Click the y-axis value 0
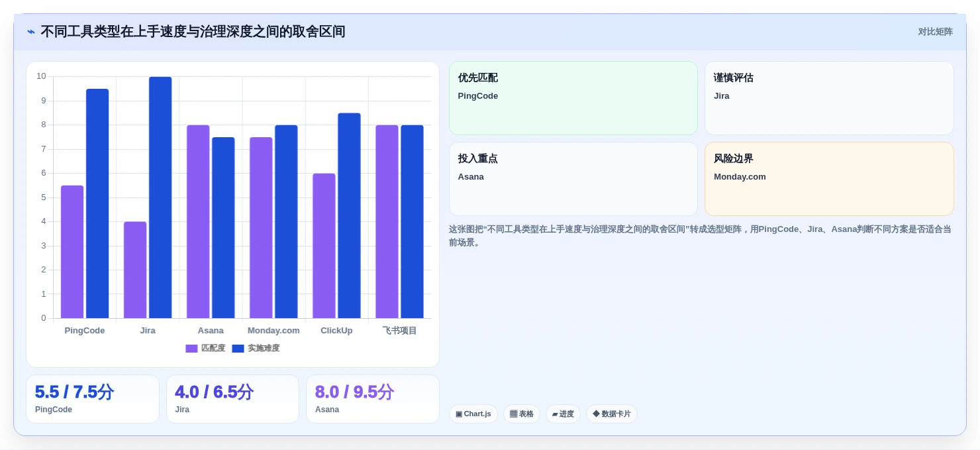Image resolution: width=980 pixels, height=450 pixels. pos(44,318)
